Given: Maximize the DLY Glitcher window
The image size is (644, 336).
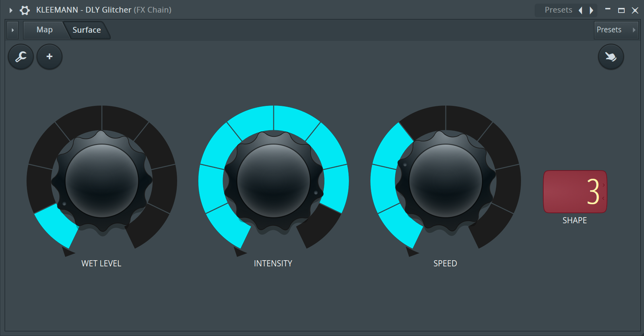Looking at the screenshot, I should click(x=621, y=10).
